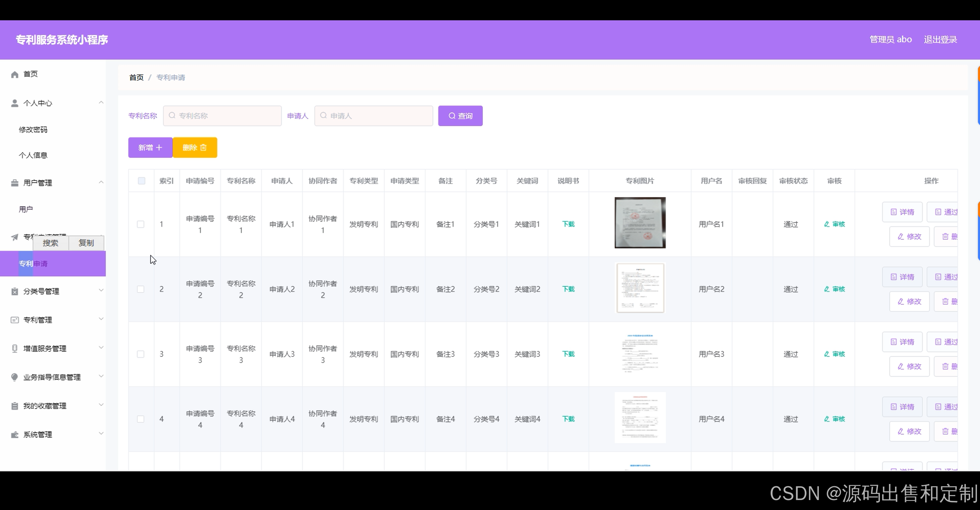980x510 pixels.
Task: Click row 1 审核 edit icon
Action: [827, 224]
